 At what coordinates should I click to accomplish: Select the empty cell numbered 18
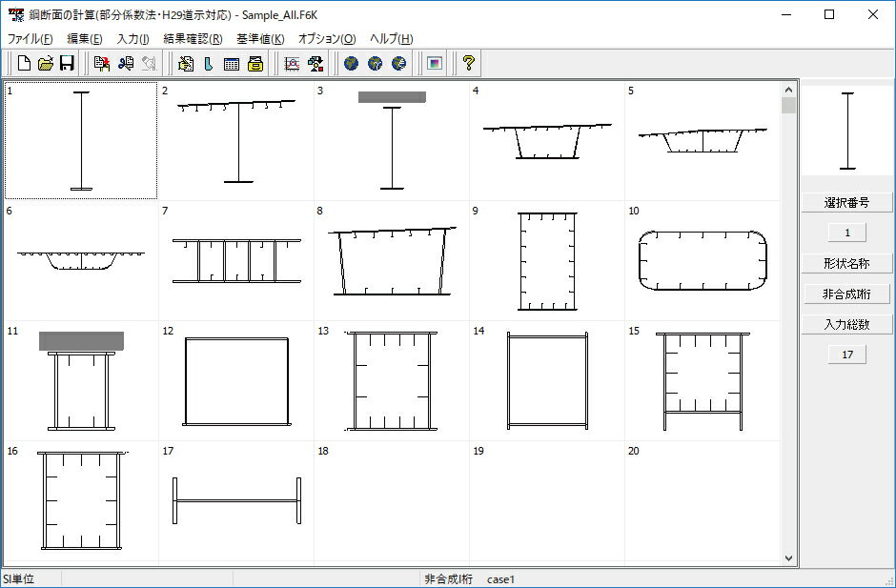(x=392, y=500)
